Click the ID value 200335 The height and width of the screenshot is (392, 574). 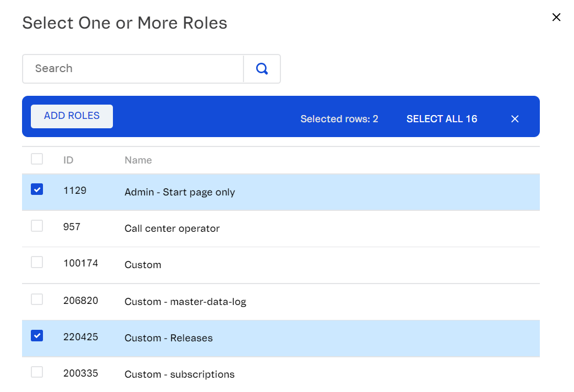point(80,373)
